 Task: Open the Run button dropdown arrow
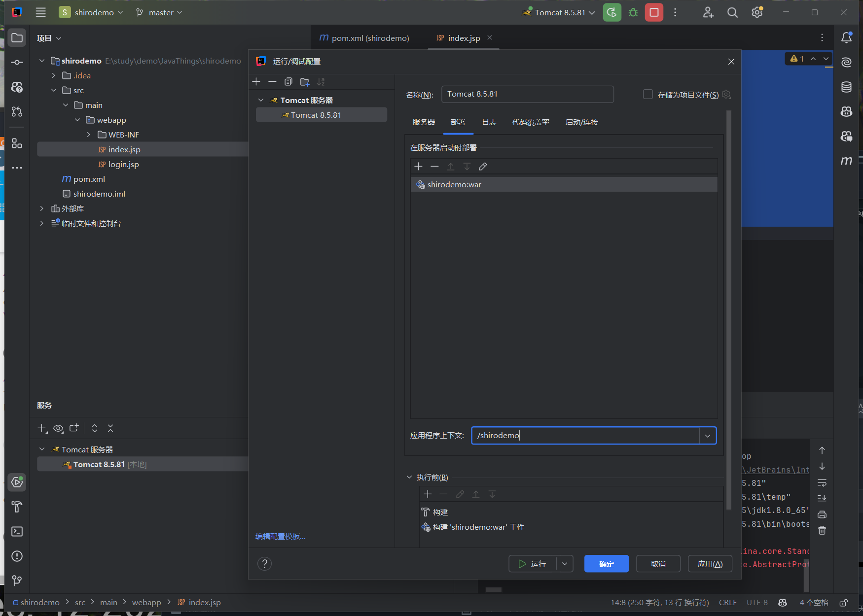565,564
